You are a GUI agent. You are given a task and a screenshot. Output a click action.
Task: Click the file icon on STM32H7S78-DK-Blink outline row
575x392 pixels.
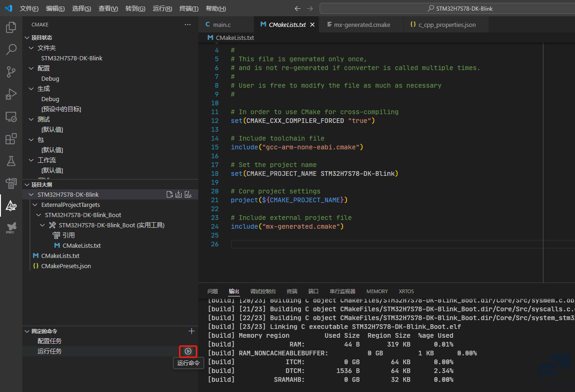(x=170, y=194)
